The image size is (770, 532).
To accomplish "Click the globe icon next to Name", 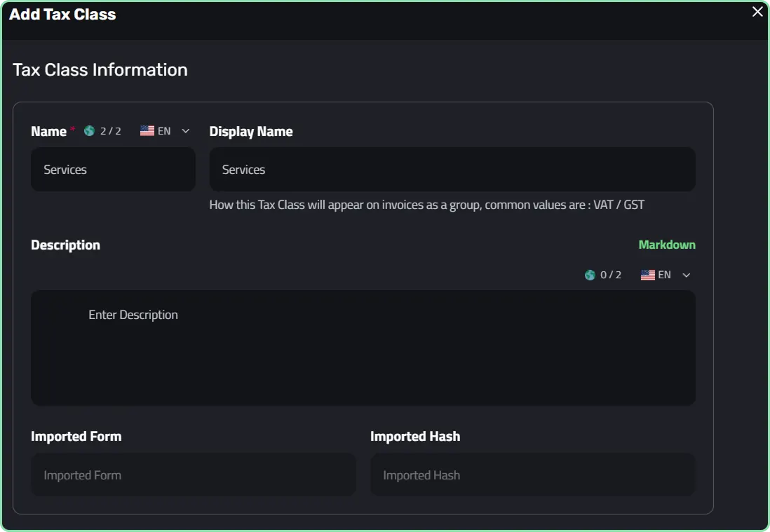I will (x=89, y=130).
